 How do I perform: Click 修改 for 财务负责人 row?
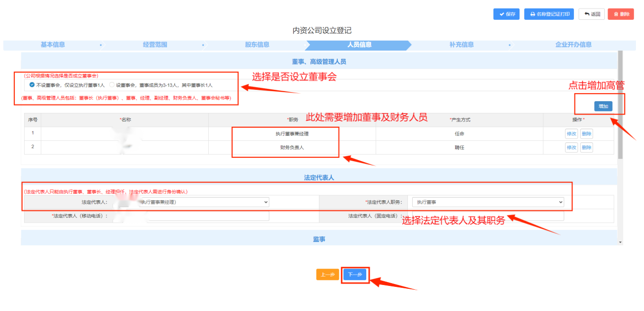(571, 147)
